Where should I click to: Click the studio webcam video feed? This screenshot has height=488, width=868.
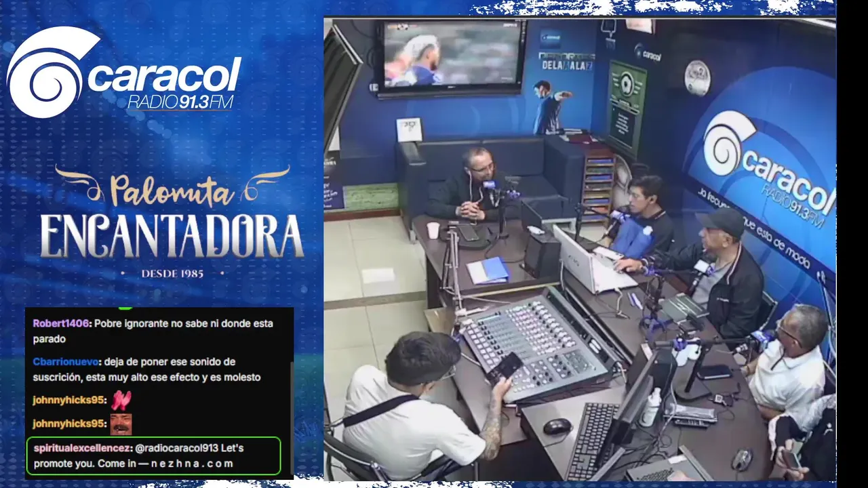(x=579, y=249)
